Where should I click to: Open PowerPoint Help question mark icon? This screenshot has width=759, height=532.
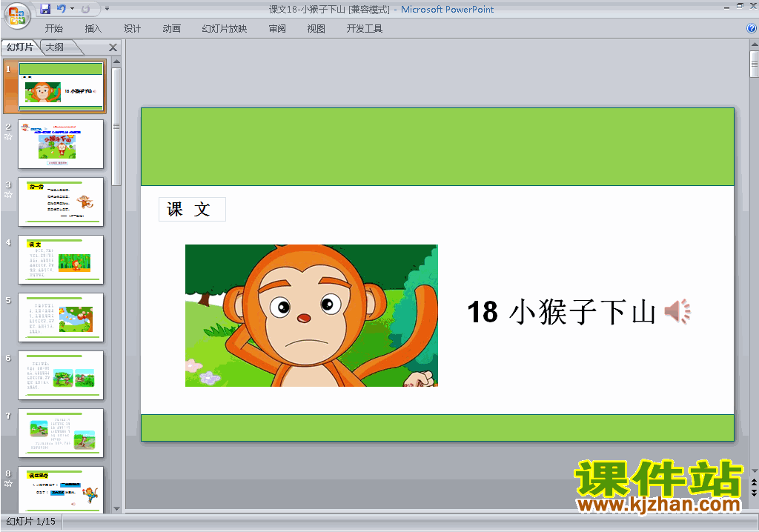tap(752, 29)
